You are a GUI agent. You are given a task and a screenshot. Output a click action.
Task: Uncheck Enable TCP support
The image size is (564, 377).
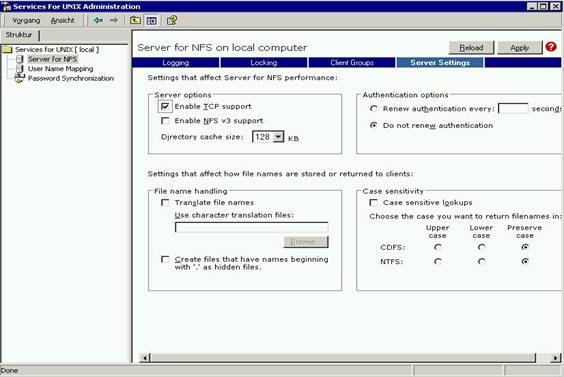pyautogui.click(x=165, y=106)
